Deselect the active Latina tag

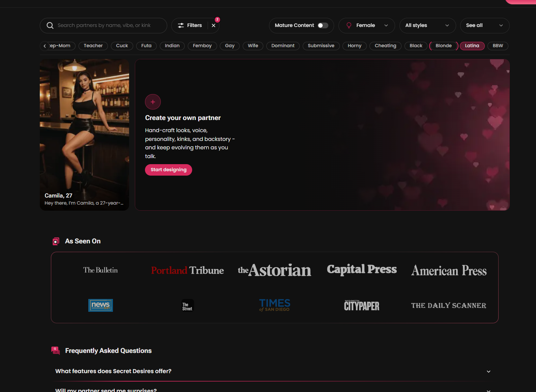click(472, 46)
